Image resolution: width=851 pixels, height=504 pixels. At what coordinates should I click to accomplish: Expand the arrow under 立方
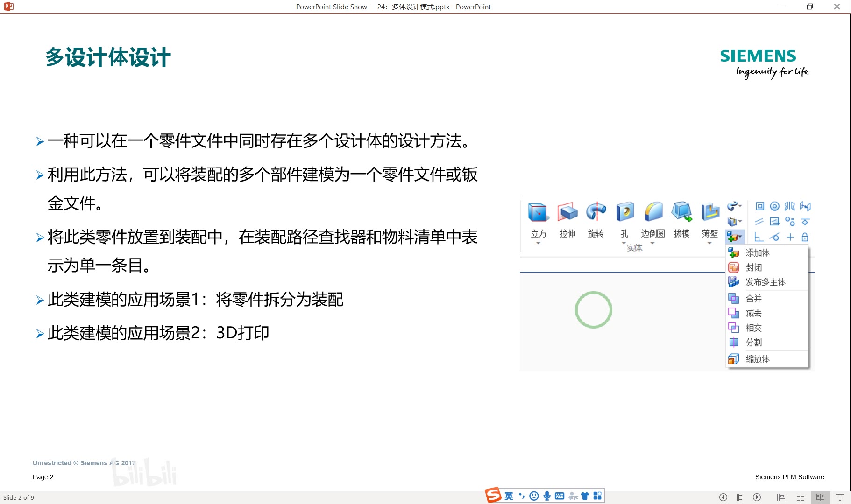(x=538, y=243)
